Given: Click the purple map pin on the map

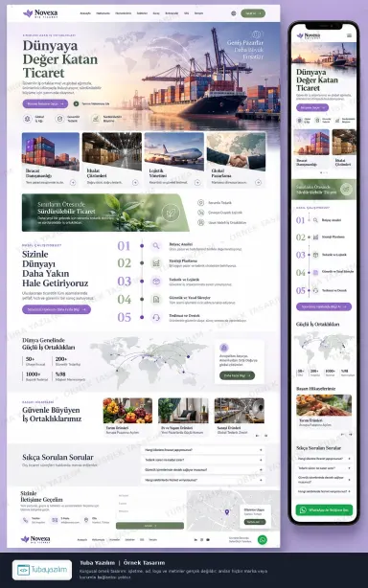Looking at the screenshot, I should tap(226, 512).
